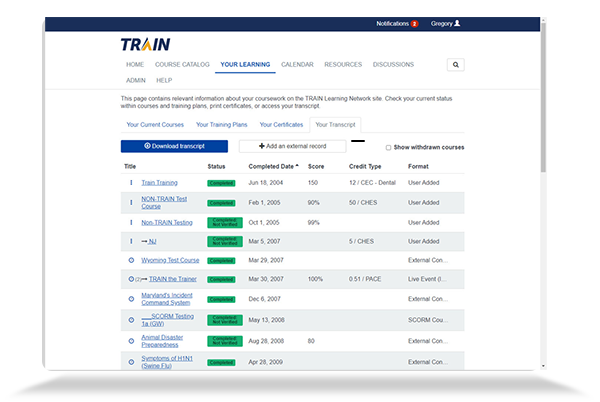The image size is (600, 402).
Task: Click the circle icon beside TRAIN the Trainer
Action: click(x=131, y=279)
